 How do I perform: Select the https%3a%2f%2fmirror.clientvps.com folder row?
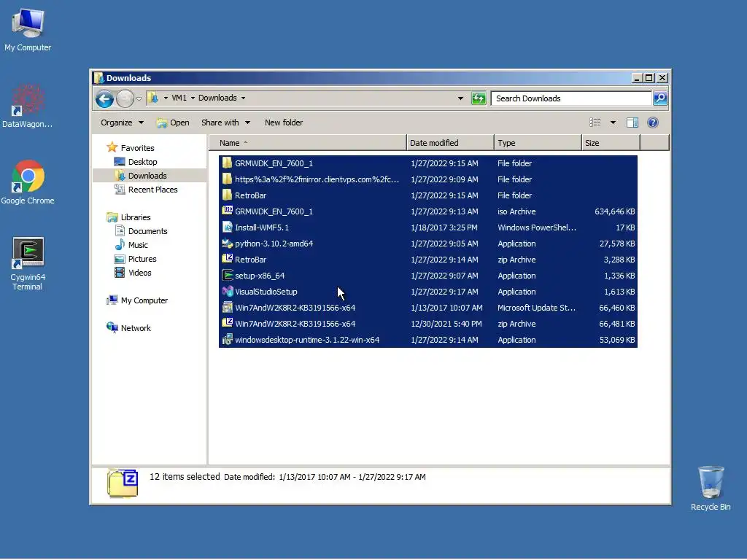(x=427, y=179)
